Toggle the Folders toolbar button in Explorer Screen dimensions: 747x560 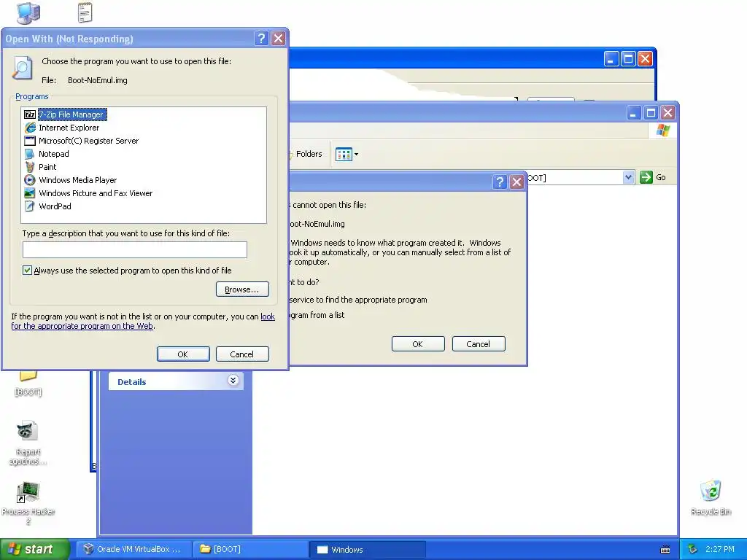(306, 154)
